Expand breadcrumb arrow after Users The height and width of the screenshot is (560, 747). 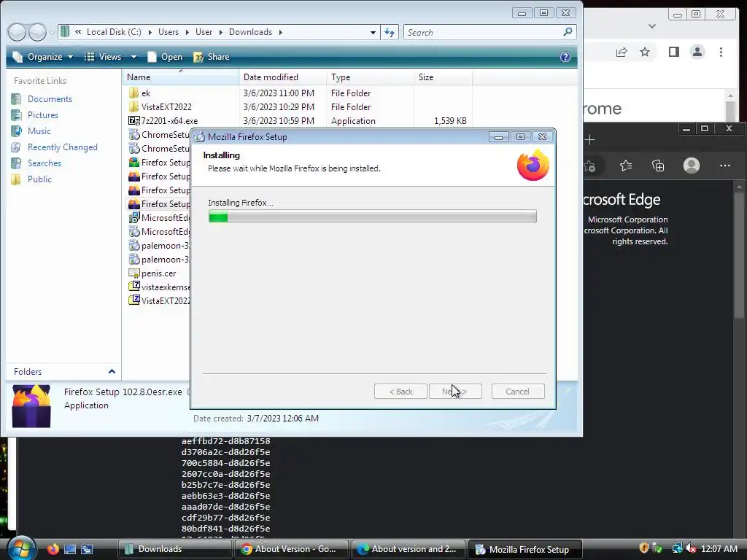tap(187, 32)
